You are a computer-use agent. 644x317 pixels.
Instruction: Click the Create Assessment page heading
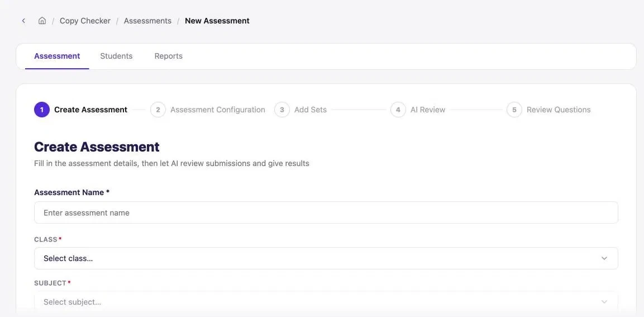point(97,147)
